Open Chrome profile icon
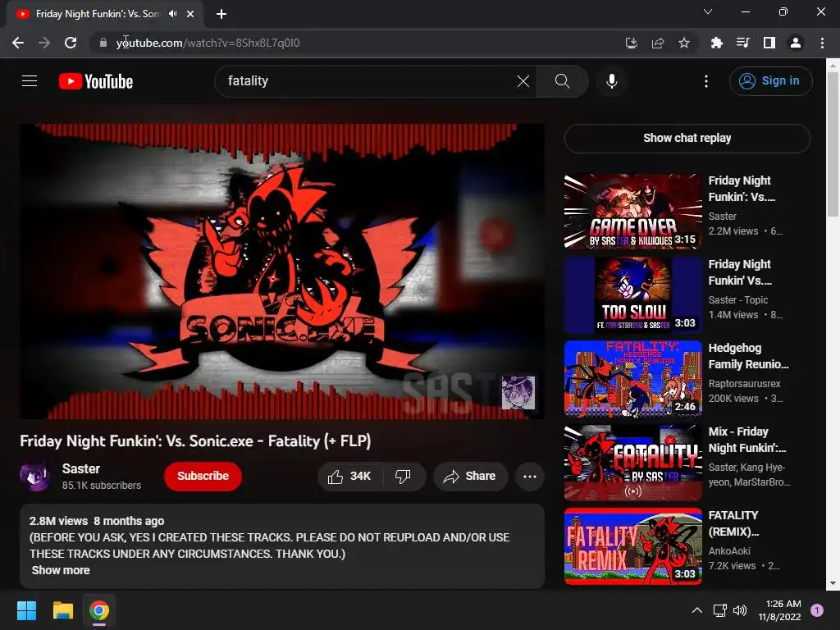Screen dimensions: 840x630 click(x=796, y=43)
